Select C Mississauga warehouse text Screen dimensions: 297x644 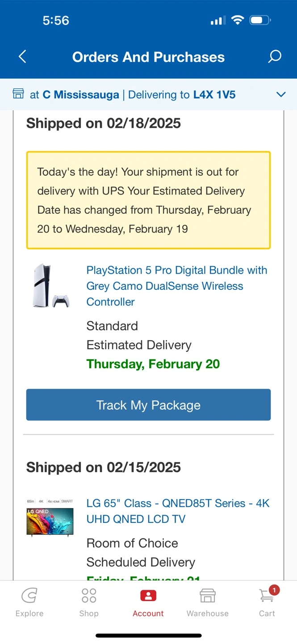coord(81,95)
